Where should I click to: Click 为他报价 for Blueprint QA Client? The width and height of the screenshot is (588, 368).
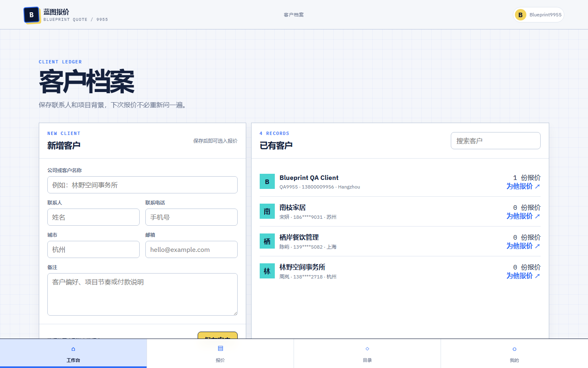click(523, 186)
